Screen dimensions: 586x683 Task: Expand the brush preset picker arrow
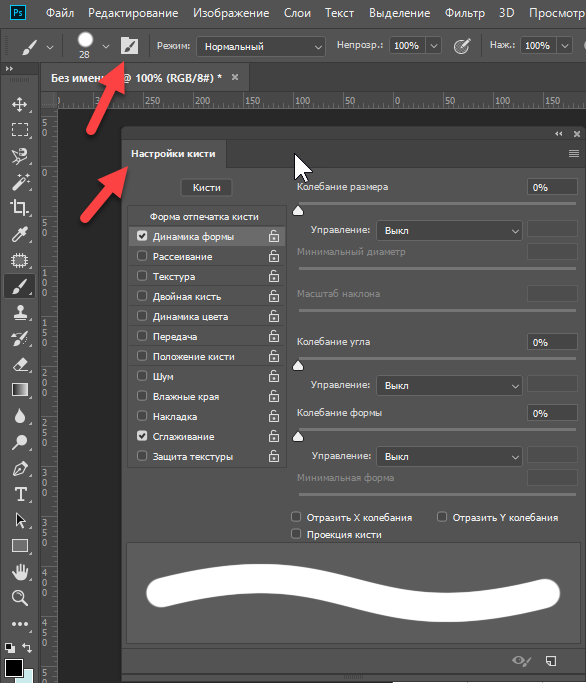point(106,46)
